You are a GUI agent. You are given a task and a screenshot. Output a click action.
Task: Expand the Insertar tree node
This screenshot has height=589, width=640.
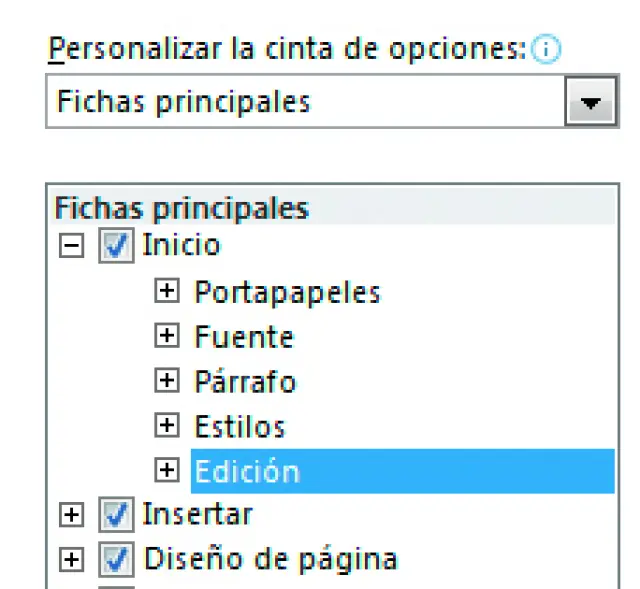pos(69,515)
